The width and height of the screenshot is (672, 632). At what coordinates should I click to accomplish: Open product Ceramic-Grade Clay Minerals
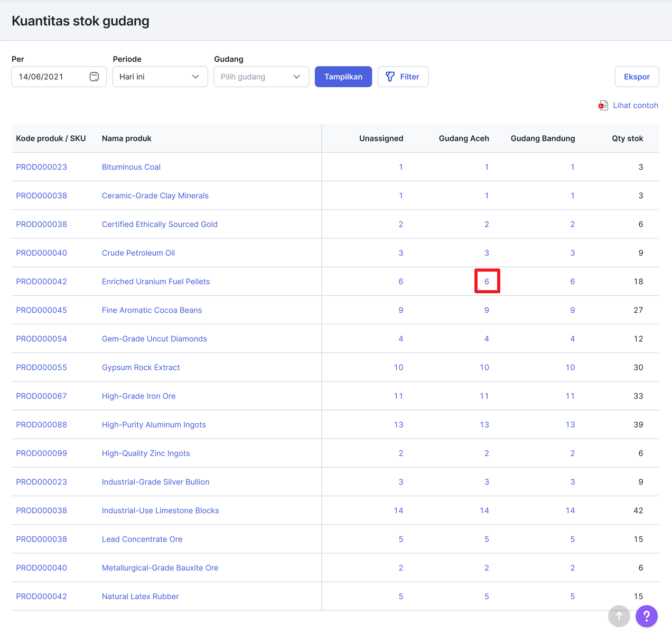pyautogui.click(x=155, y=196)
